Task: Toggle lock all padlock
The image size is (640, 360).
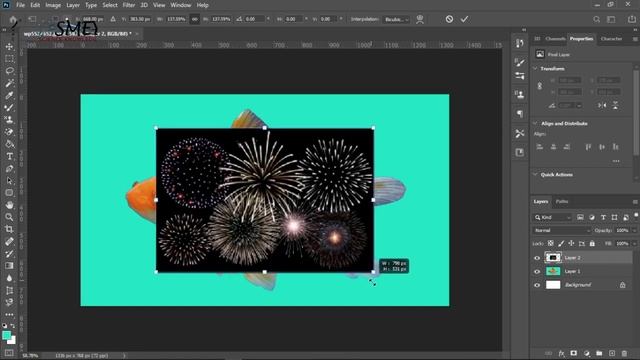Action: pyautogui.click(x=592, y=244)
